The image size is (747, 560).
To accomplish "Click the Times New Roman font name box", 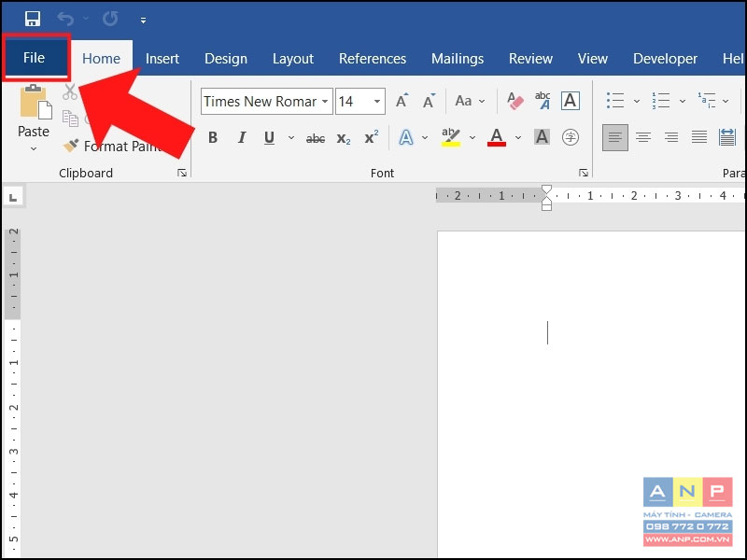I will click(x=261, y=102).
